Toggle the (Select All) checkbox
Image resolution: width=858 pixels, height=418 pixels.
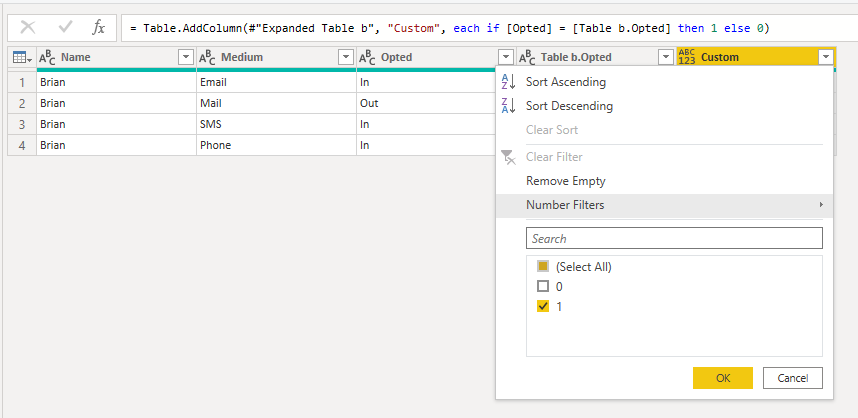[x=543, y=266]
